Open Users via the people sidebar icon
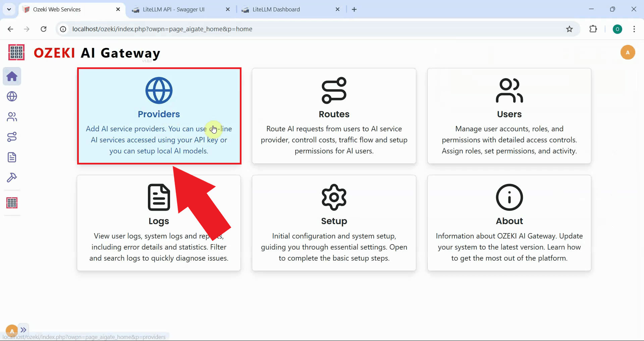 pyautogui.click(x=12, y=117)
